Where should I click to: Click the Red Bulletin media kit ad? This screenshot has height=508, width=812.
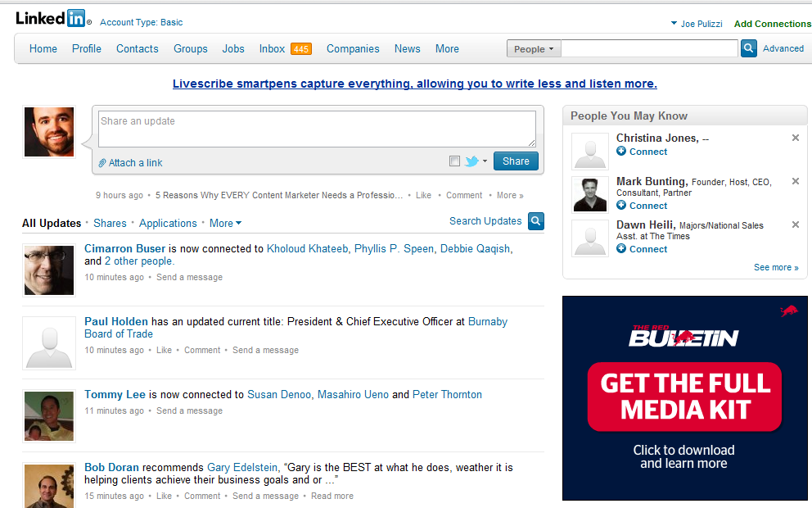[684, 398]
